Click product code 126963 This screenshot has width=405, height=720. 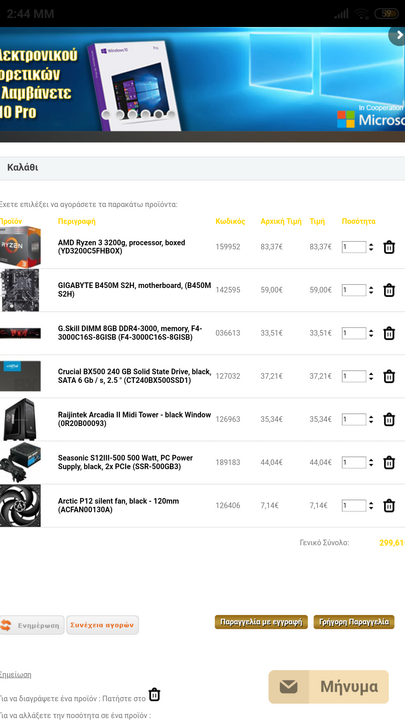[228, 420]
